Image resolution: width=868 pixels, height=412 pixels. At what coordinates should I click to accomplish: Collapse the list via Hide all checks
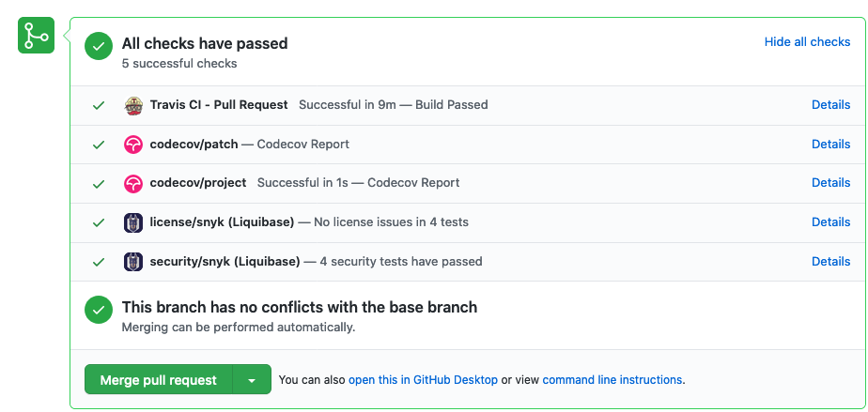807,42
